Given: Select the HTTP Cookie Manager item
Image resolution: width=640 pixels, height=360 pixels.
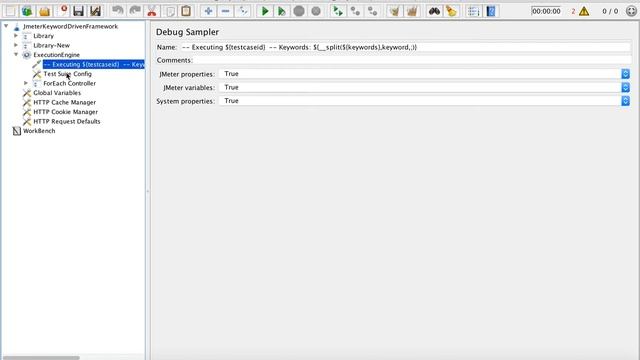Looking at the screenshot, I should (x=65, y=112).
